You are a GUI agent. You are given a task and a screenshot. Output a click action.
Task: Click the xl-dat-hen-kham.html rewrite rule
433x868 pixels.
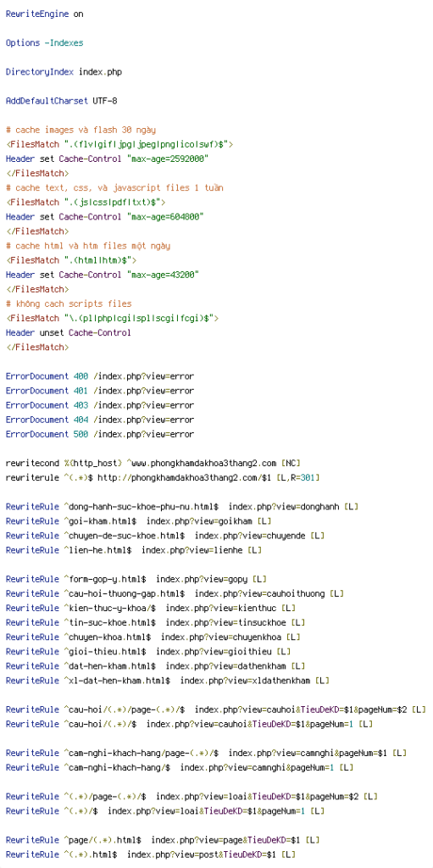click(167, 681)
